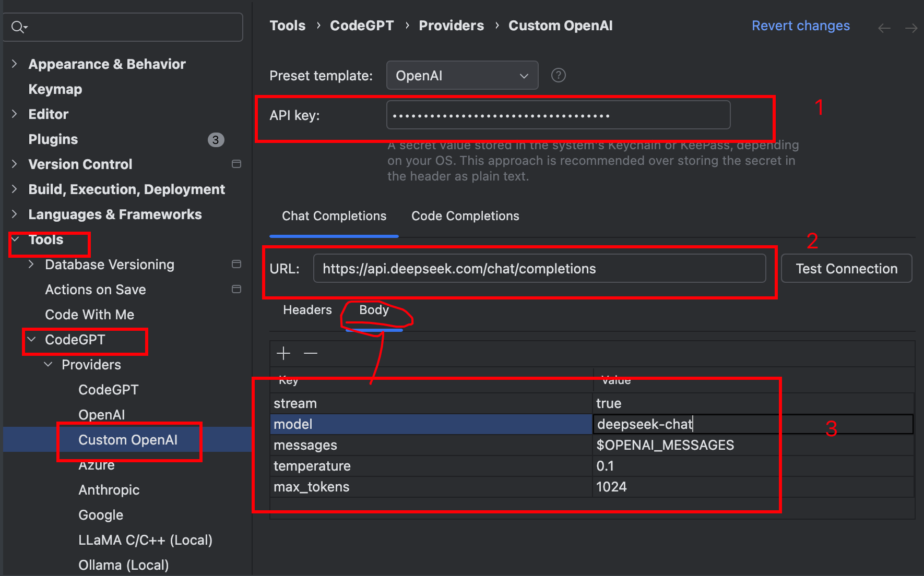Focus the URL input field
This screenshot has width=924, height=576.
point(539,269)
